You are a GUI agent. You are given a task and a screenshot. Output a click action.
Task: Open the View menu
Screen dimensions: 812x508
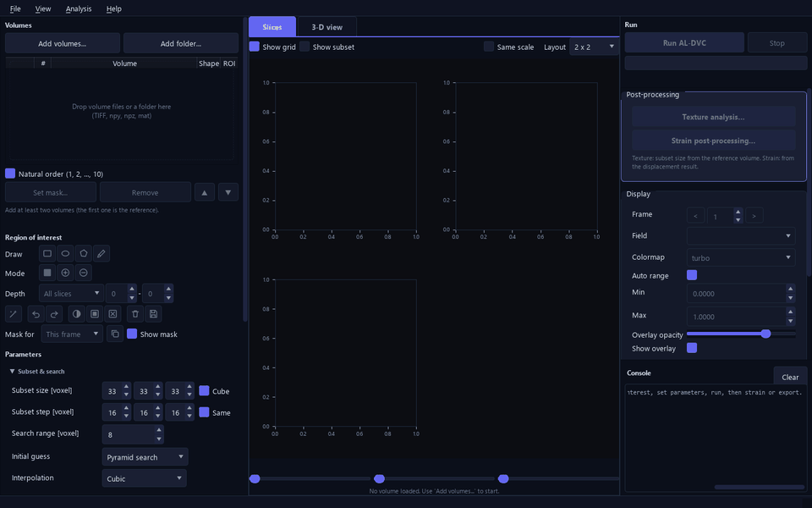click(43, 8)
